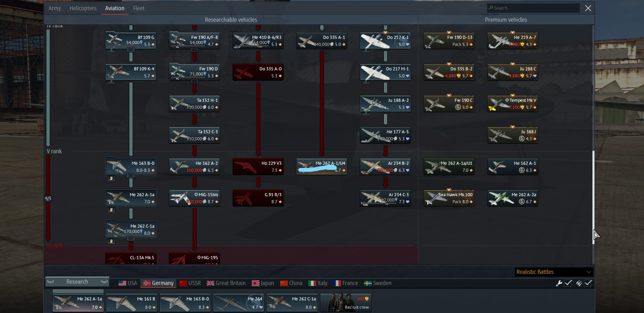Open the Army tab

(55, 8)
